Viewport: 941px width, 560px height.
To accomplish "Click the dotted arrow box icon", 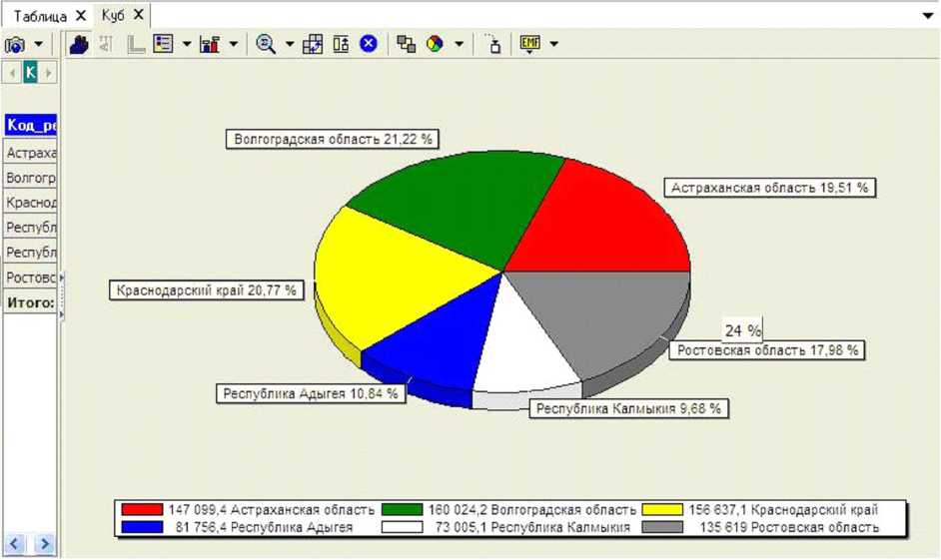I will tap(492, 44).
